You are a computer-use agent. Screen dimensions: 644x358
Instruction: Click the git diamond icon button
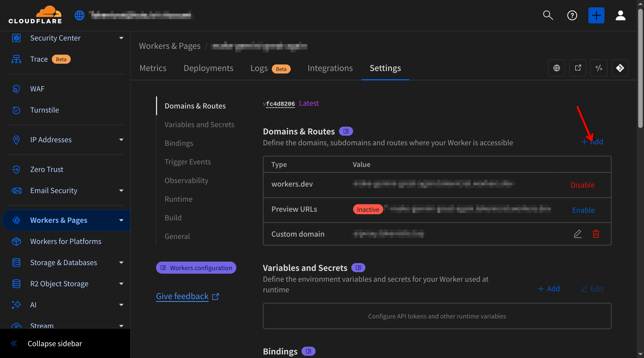coord(620,68)
